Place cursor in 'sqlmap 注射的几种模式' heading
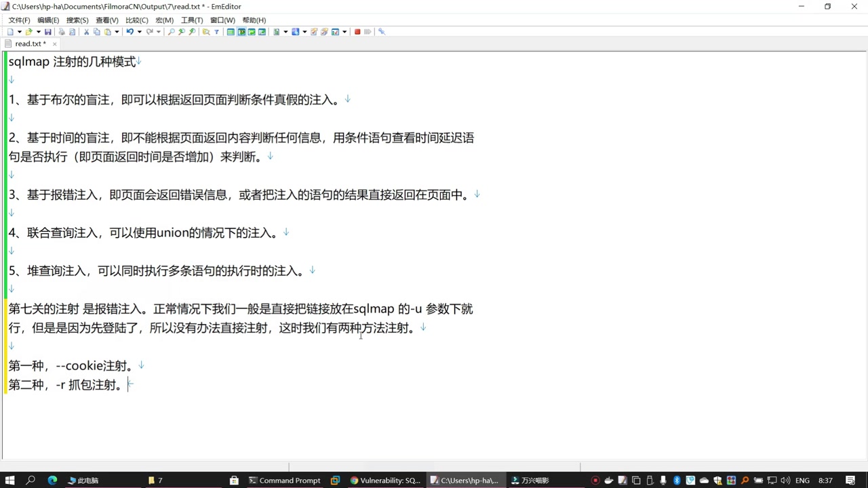The image size is (868, 488). [x=72, y=62]
